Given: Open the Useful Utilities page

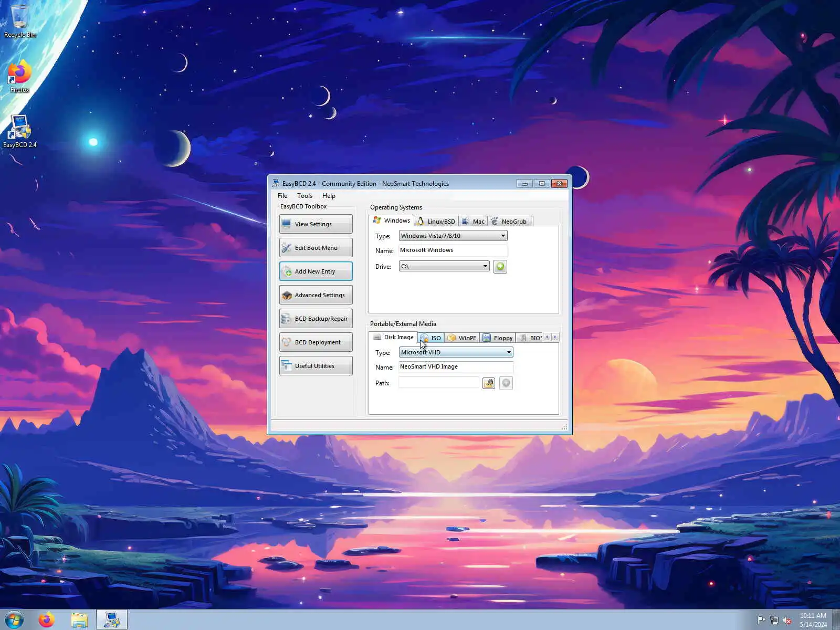Looking at the screenshot, I should tap(316, 366).
